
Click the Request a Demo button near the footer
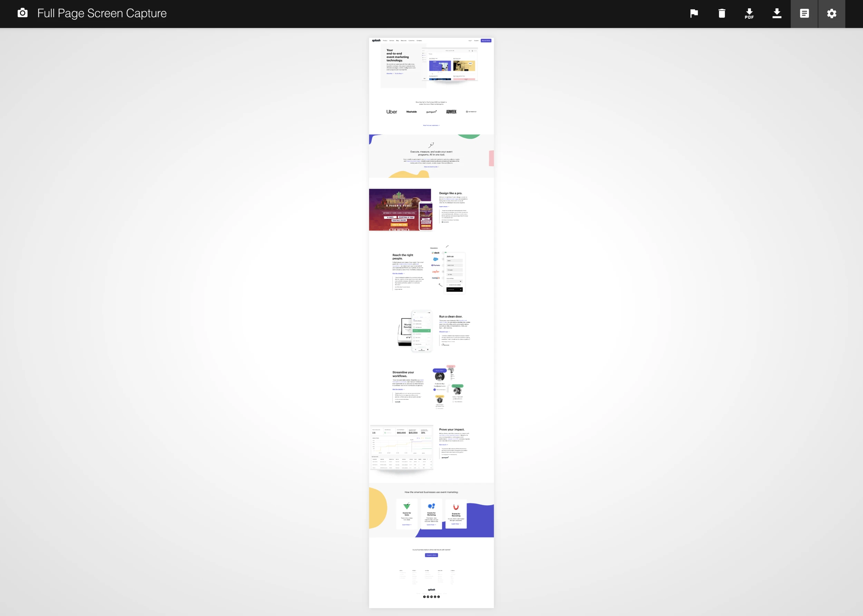(431, 555)
